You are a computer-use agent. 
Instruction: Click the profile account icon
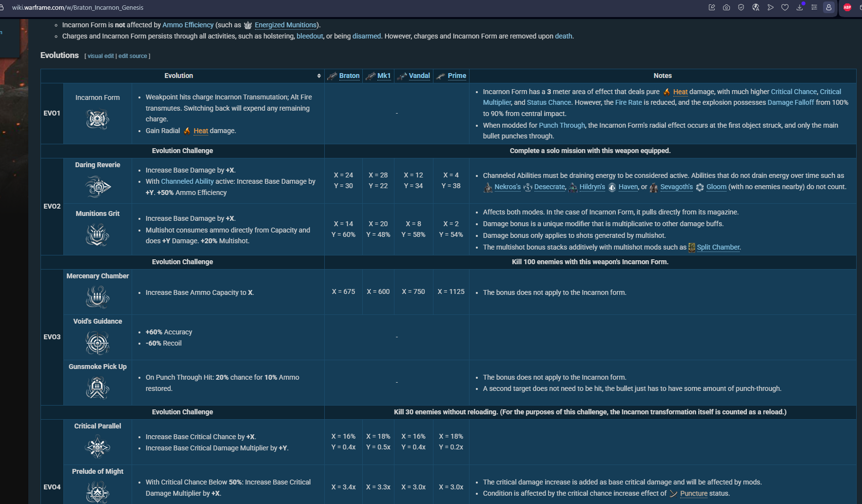(829, 7)
